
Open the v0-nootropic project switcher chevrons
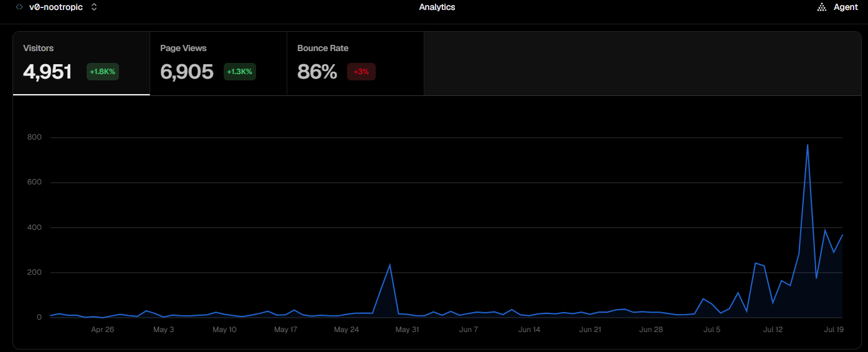point(94,7)
